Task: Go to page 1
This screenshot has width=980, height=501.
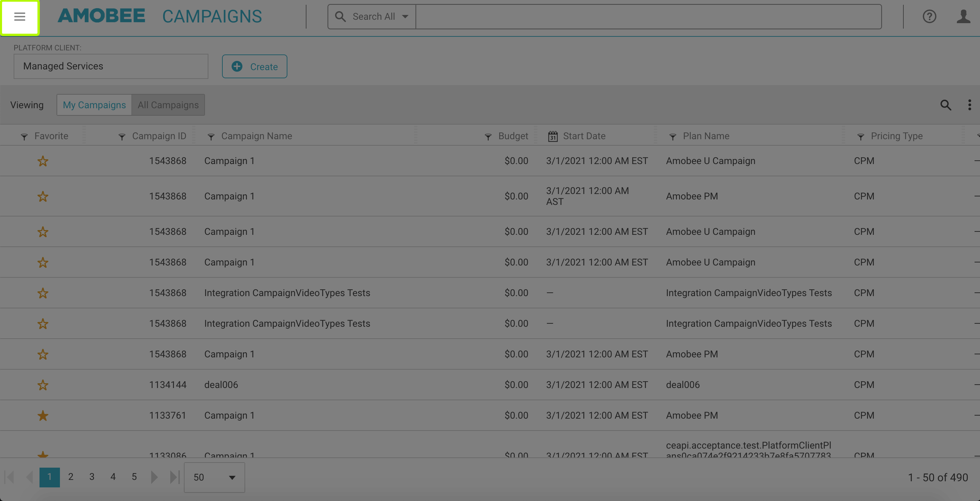Action: click(x=49, y=477)
